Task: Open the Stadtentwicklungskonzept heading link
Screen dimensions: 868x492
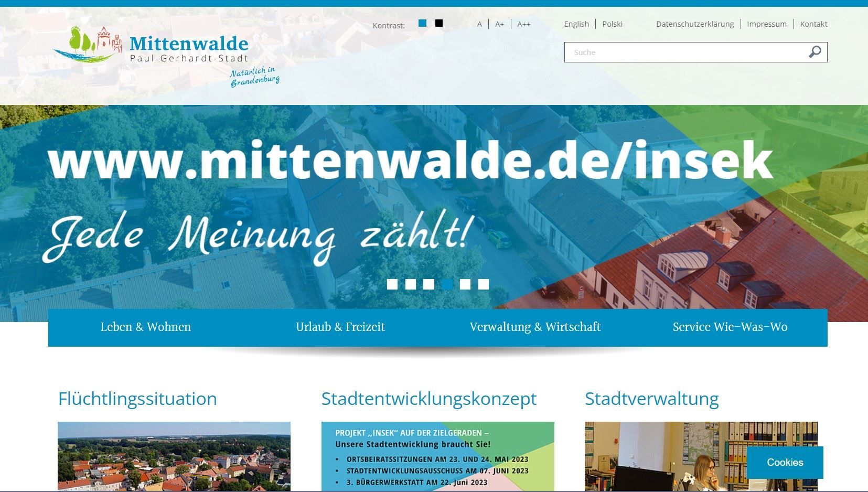Action: coord(429,399)
